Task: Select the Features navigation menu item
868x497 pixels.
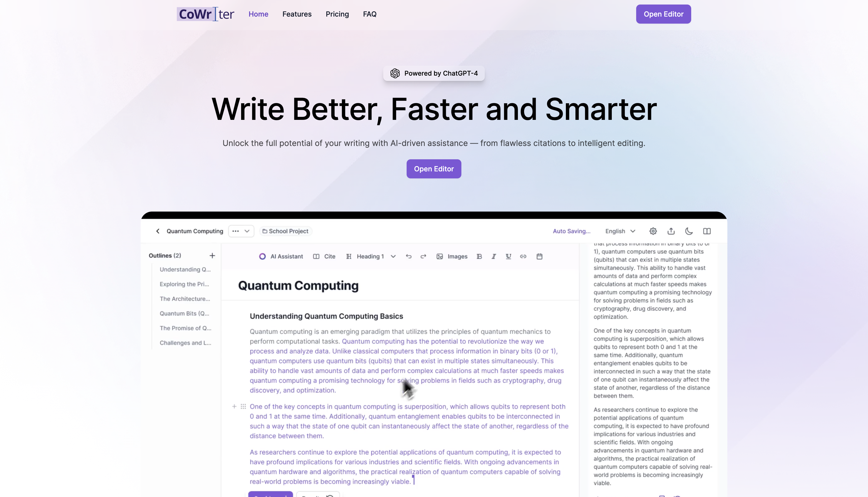Action: click(x=297, y=14)
